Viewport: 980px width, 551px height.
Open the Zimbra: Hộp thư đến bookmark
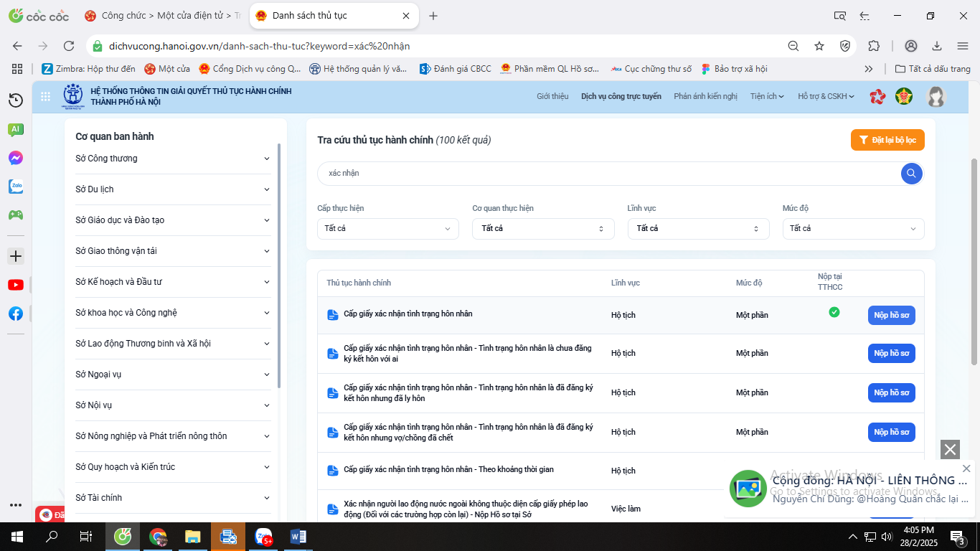coord(88,69)
